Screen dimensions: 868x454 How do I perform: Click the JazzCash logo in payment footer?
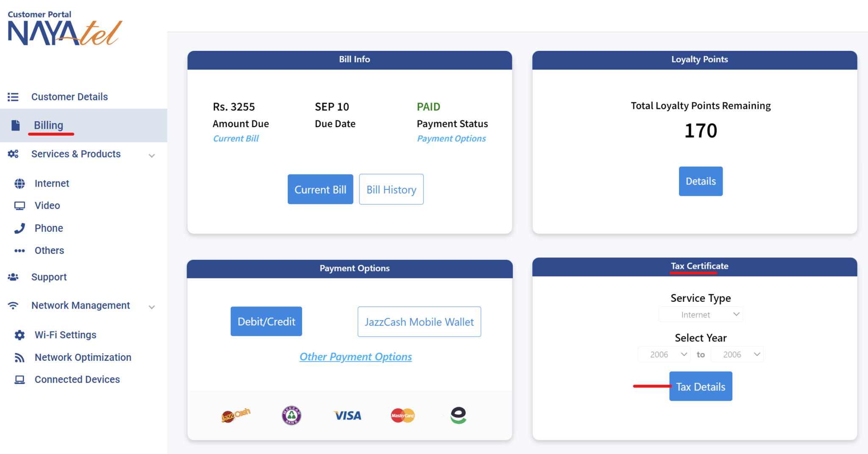click(x=236, y=415)
